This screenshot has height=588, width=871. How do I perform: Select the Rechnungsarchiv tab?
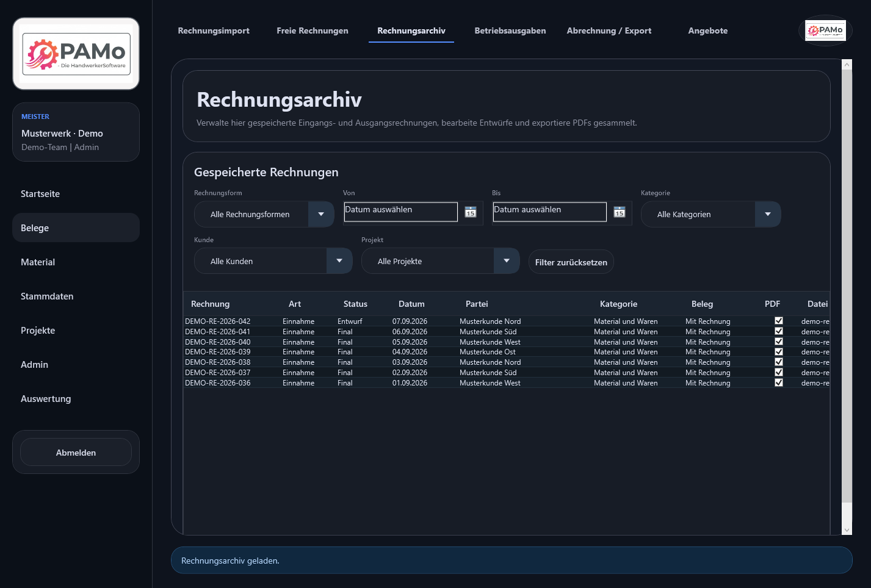(x=411, y=30)
